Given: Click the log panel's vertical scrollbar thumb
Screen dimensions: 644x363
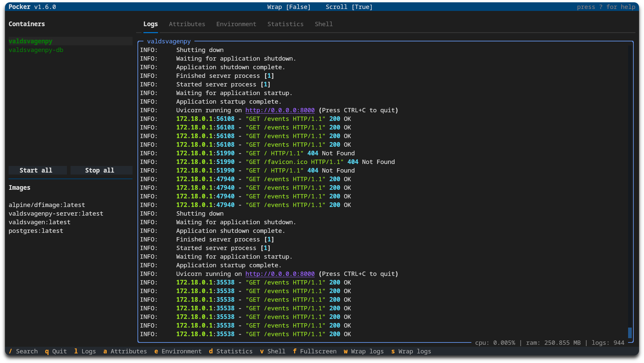Looking at the screenshot, I should click(630, 333).
